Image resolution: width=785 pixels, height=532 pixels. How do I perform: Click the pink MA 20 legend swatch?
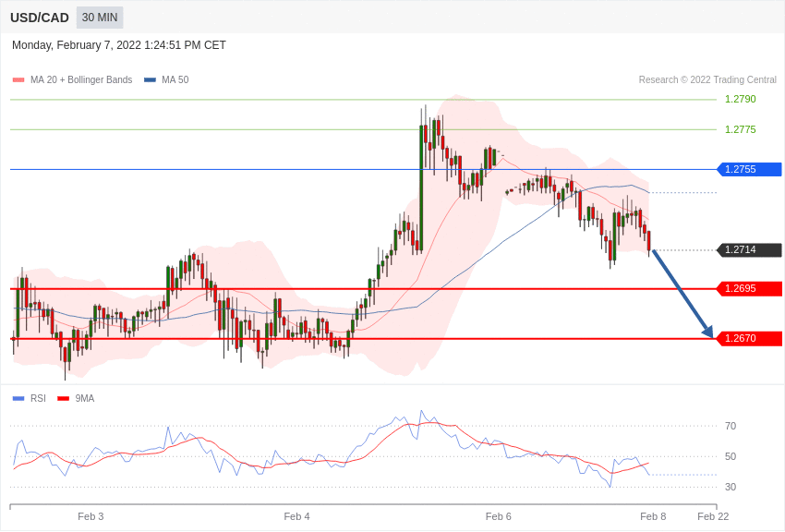click(x=18, y=79)
